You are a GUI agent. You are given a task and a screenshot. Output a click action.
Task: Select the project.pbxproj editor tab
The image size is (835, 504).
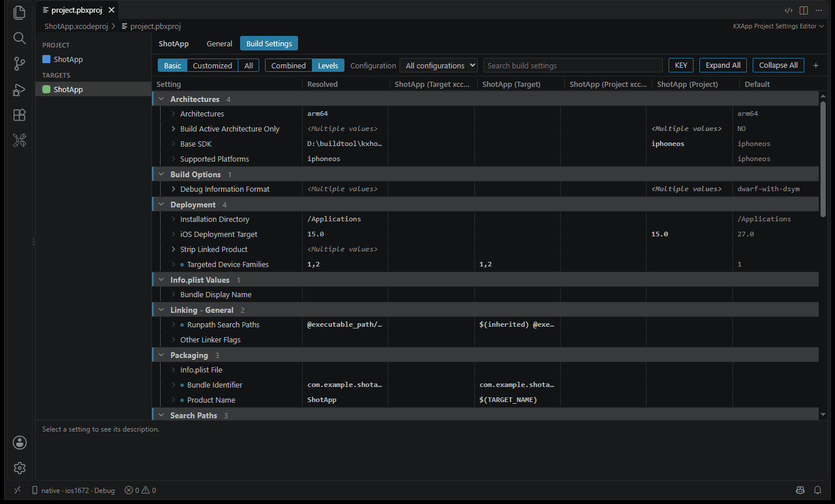[77, 10]
